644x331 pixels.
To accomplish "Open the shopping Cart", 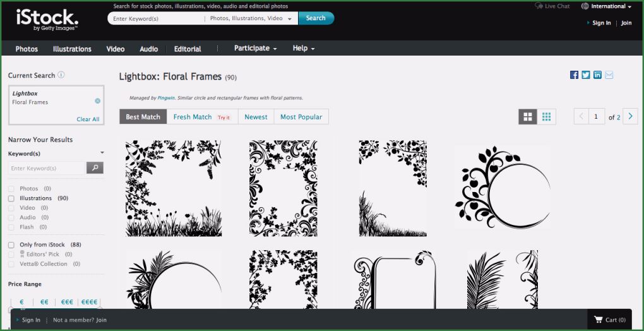I will click(610, 320).
